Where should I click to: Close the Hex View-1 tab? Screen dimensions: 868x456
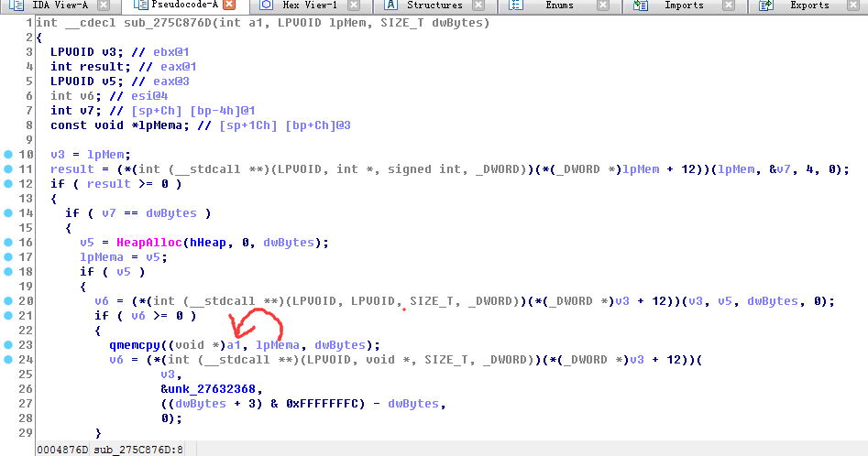(355, 6)
